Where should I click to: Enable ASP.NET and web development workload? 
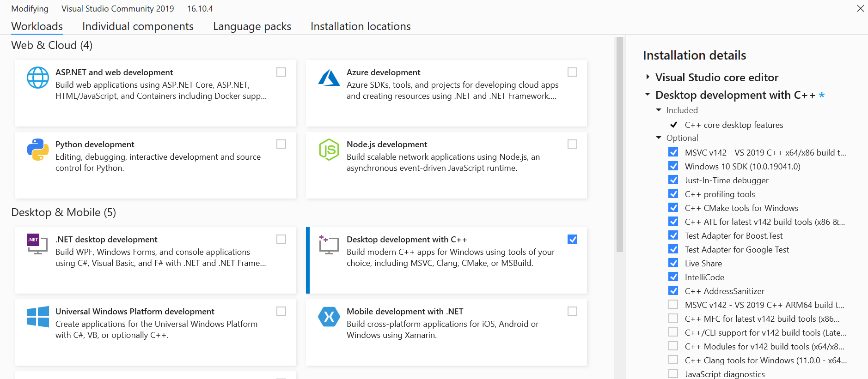click(x=281, y=72)
